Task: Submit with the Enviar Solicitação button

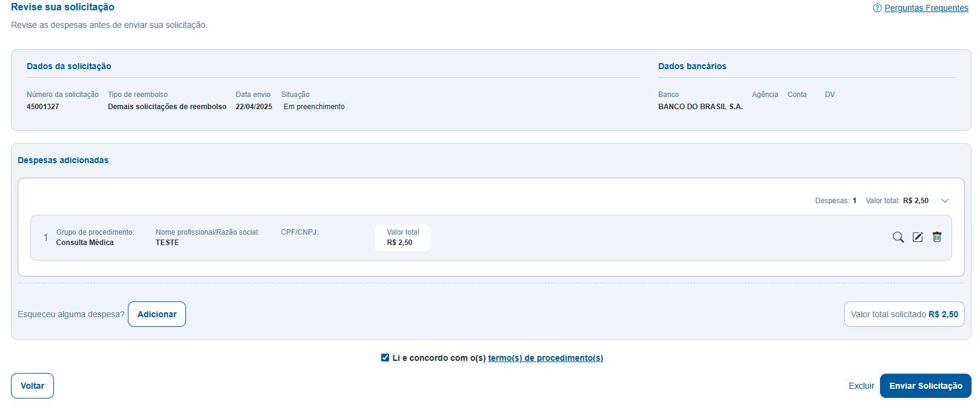Action: (925, 386)
